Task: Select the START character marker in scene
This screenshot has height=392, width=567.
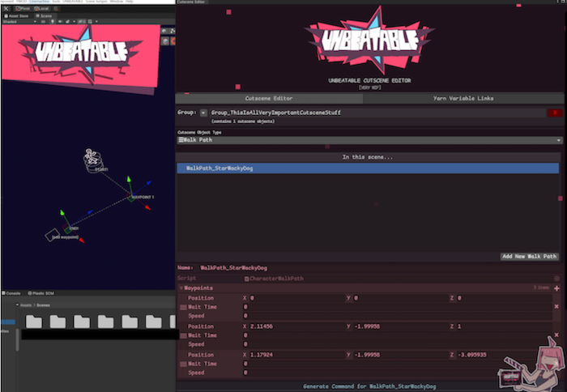Action: coord(93,161)
